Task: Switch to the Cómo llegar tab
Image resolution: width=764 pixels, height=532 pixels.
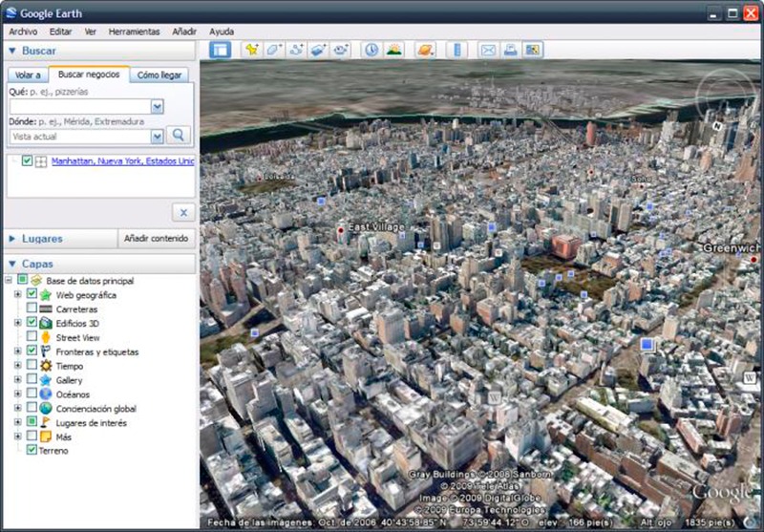Action: click(159, 75)
